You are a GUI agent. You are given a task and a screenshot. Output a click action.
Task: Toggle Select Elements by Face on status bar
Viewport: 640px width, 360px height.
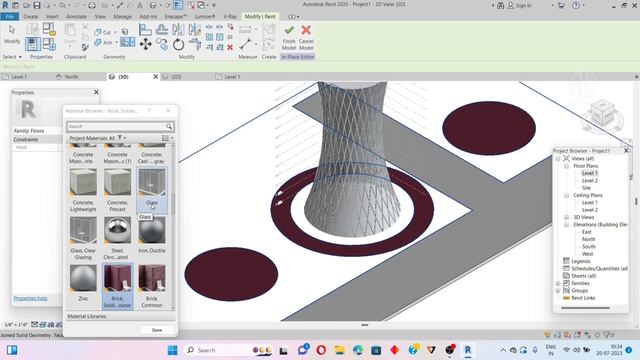tap(577, 335)
